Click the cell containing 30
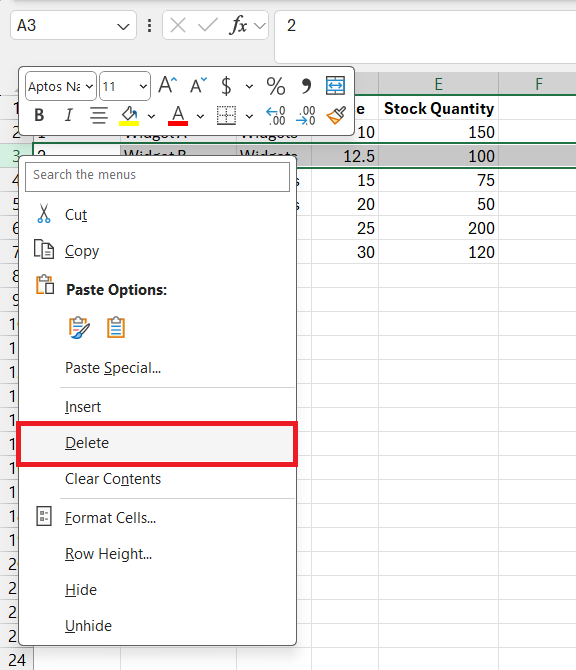Viewport: 576px width, 670px height. (x=345, y=252)
